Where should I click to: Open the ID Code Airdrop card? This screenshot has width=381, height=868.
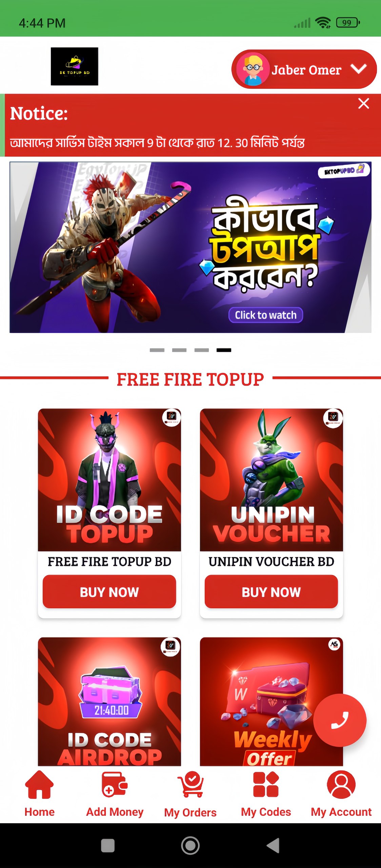(x=109, y=702)
